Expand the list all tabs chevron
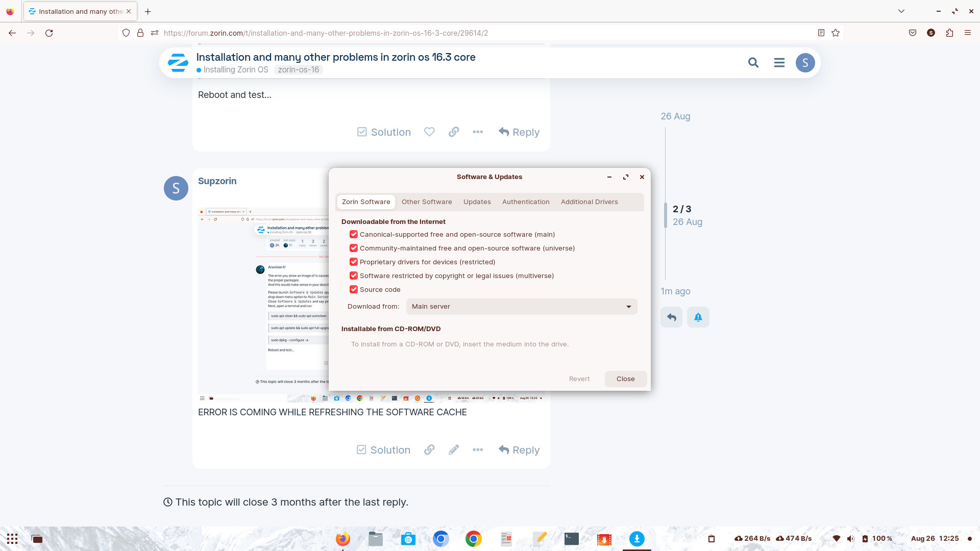 pyautogui.click(x=901, y=11)
